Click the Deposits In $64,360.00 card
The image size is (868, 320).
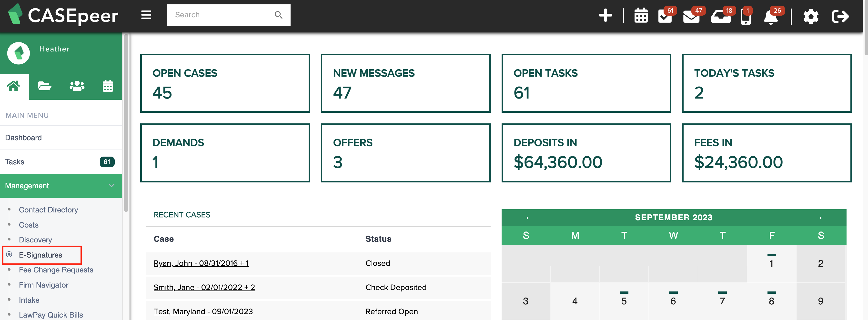pyautogui.click(x=586, y=153)
